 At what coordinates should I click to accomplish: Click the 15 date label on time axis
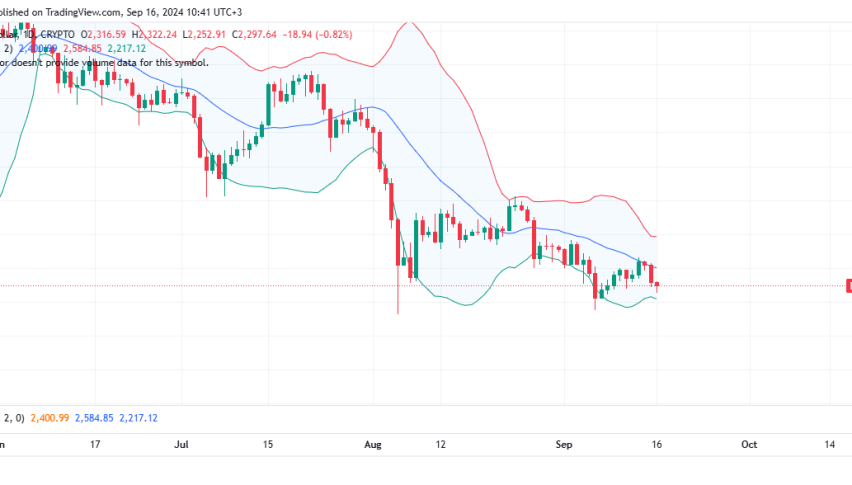268,444
